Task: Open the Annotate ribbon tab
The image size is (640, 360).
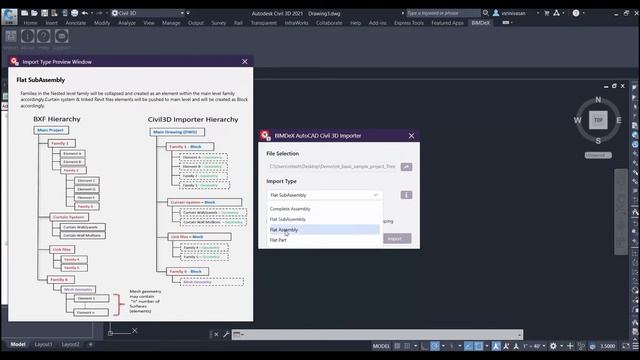Action: coord(76,23)
